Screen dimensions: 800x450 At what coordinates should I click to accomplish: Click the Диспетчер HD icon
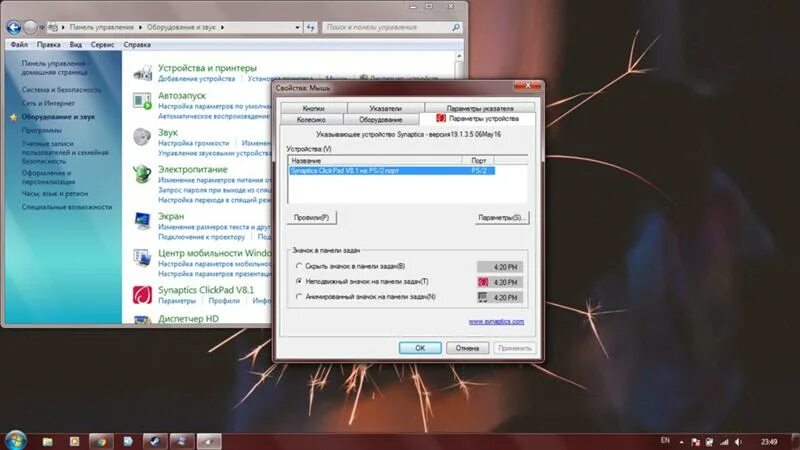(x=142, y=320)
